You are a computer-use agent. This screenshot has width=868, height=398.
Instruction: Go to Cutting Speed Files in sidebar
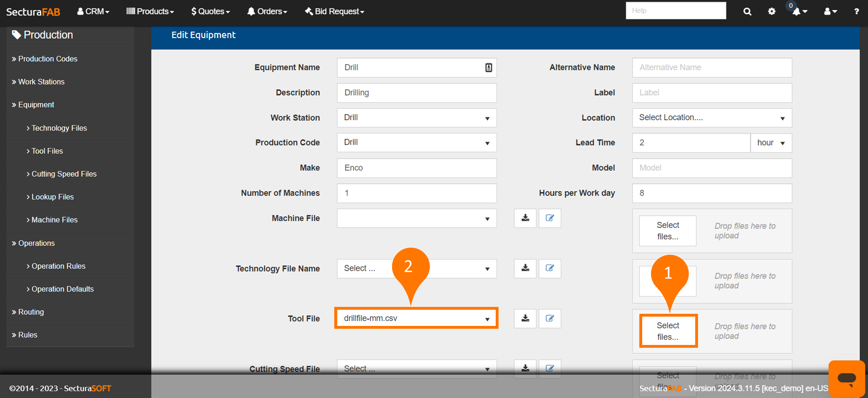click(64, 174)
